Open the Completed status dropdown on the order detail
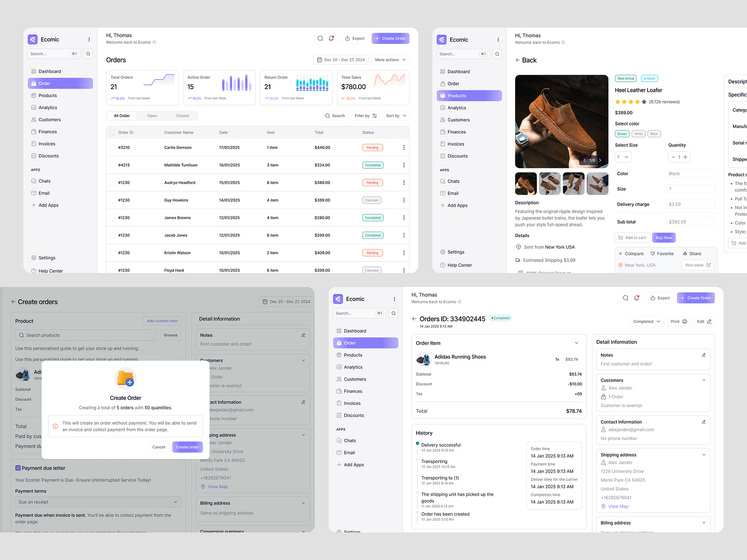This screenshot has height=560, width=747. 646,322
